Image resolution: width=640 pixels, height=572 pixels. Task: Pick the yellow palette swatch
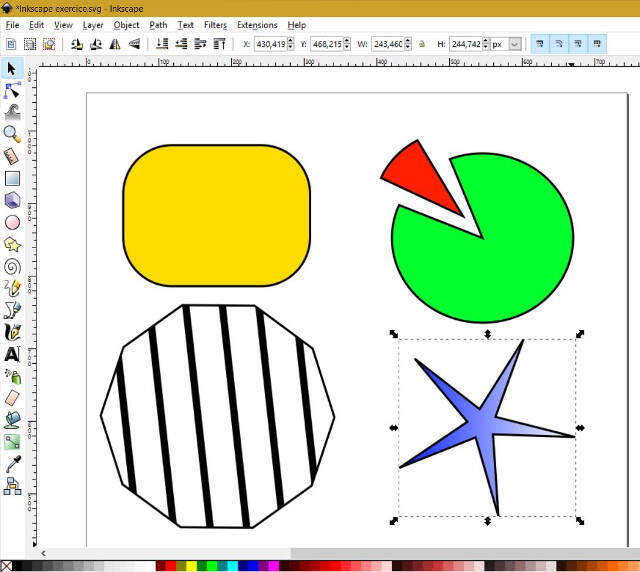[x=191, y=566]
